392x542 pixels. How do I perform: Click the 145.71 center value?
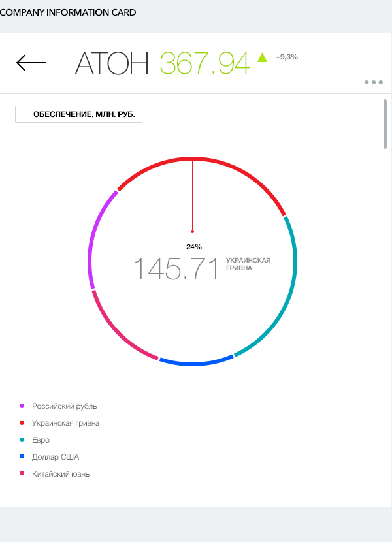(176, 268)
